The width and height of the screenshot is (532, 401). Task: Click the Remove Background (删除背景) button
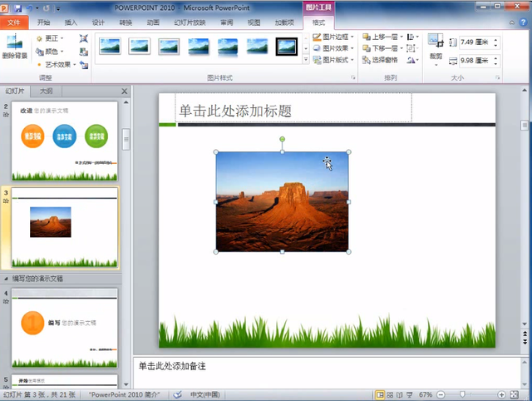point(13,47)
